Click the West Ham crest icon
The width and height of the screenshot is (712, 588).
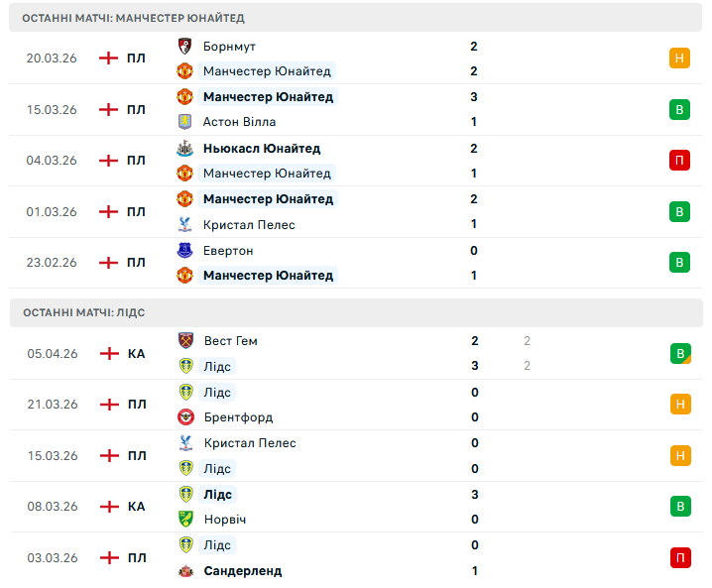(184, 340)
